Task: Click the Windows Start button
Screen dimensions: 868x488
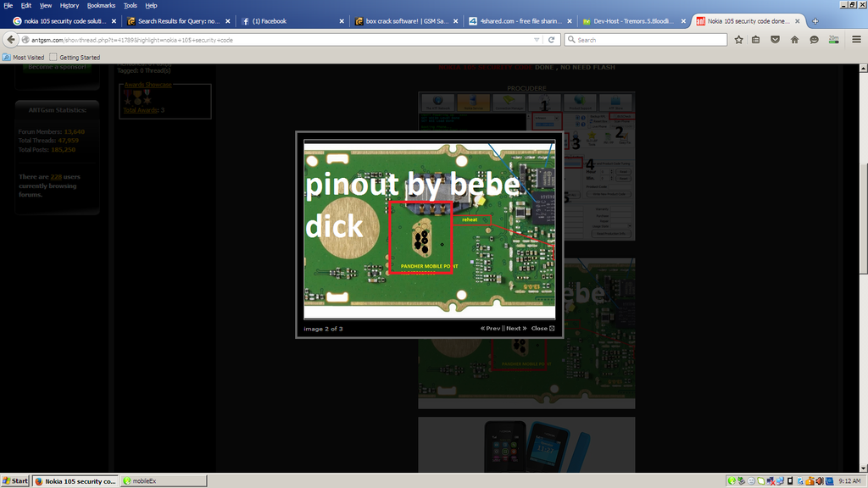Action: tap(15, 480)
